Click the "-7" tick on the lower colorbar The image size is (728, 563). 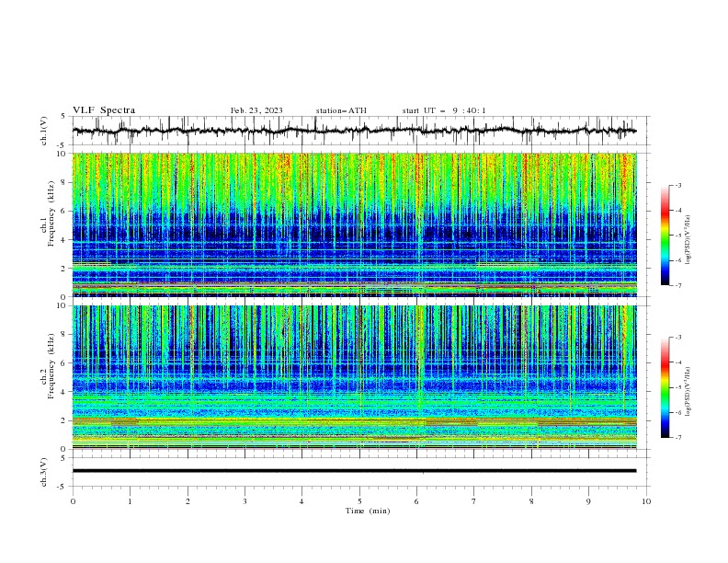[x=677, y=438]
